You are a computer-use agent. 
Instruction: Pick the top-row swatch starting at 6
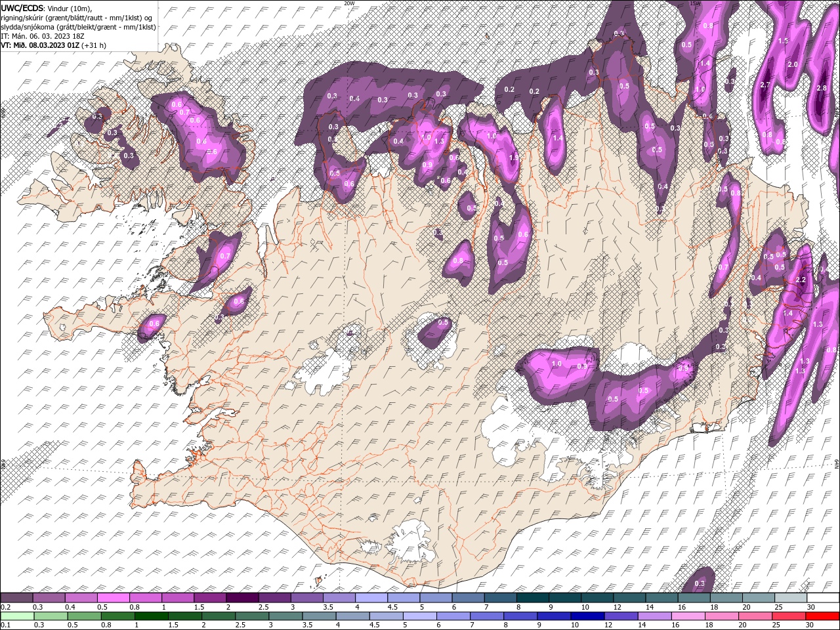[x=467, y=598]
